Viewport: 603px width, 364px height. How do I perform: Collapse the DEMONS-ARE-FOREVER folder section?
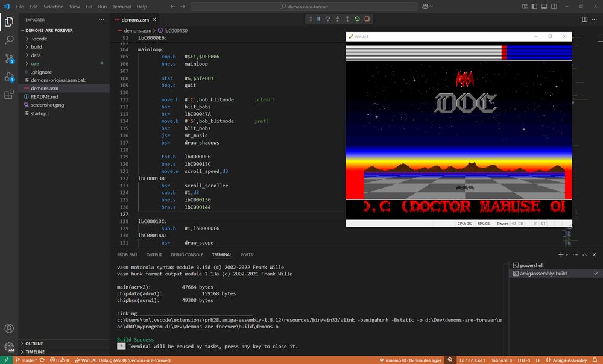(49, 30)
